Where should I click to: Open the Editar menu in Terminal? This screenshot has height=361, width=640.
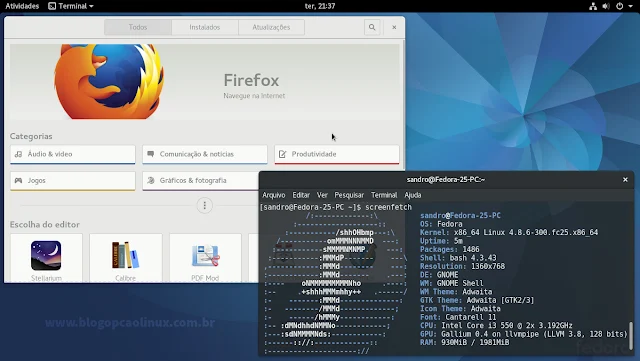[x=301, y=195]
